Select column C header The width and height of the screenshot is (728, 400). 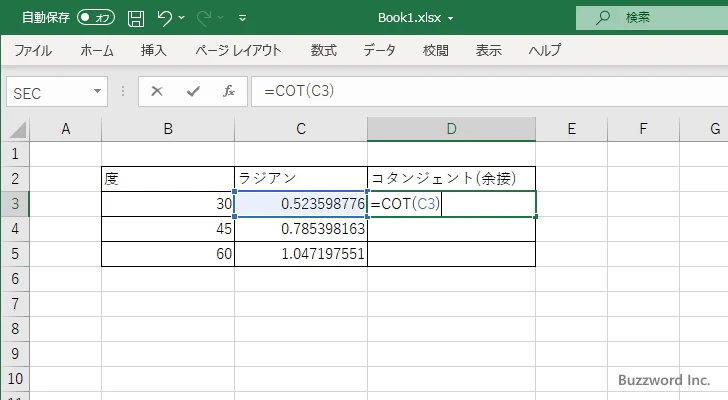click(301, 129)
